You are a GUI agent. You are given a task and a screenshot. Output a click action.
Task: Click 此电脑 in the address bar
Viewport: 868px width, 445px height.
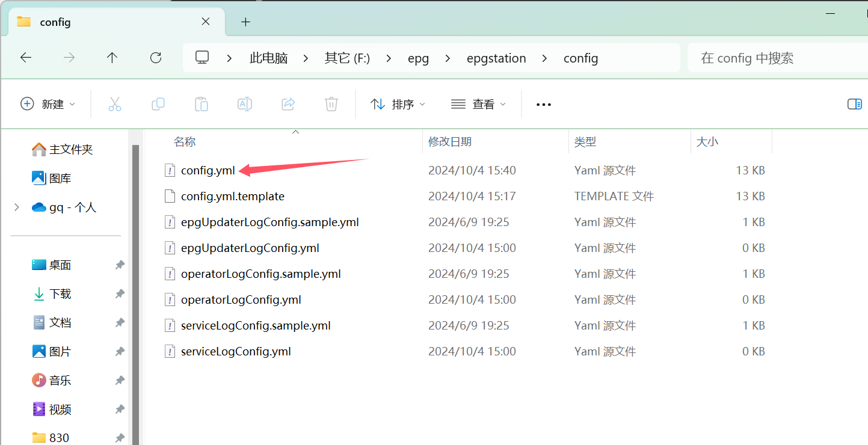pyautogui.click(x=268, y=58)
